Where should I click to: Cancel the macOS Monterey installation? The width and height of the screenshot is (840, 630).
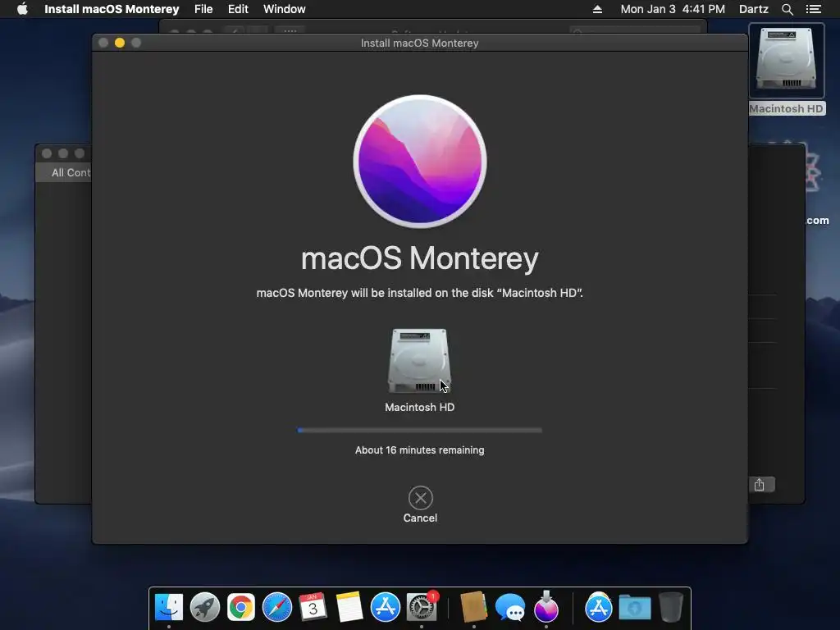[421, 498]
